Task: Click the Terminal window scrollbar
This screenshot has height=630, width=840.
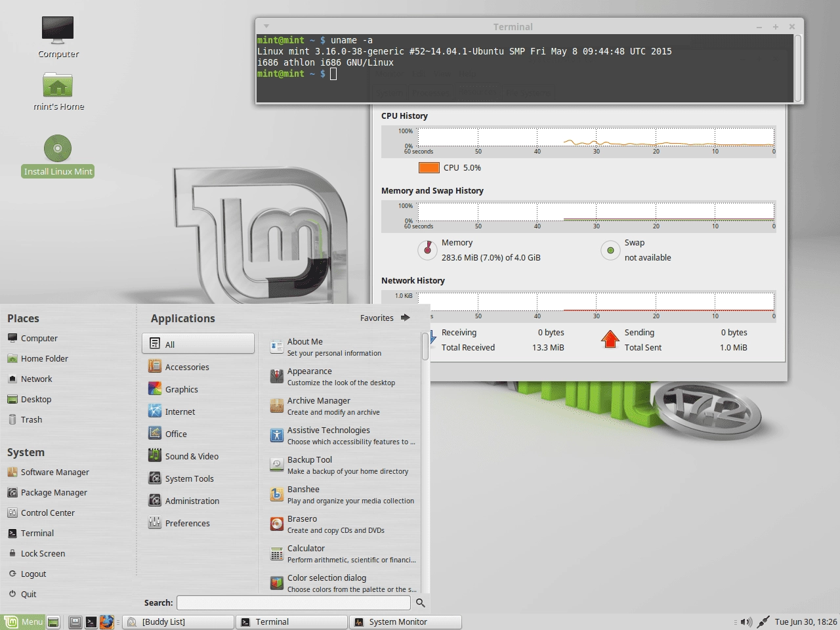Action: [798, 68]
